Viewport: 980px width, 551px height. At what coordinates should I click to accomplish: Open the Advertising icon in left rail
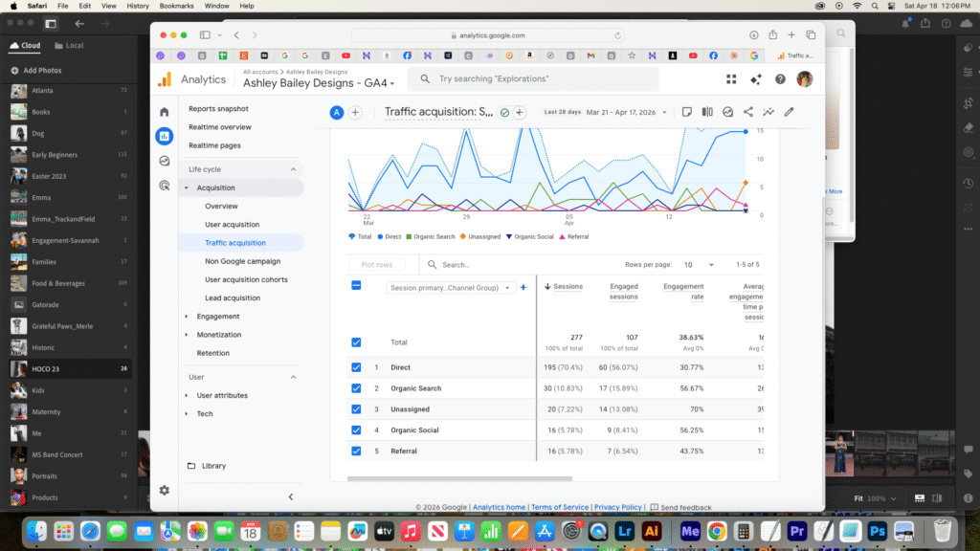[165, 186]
